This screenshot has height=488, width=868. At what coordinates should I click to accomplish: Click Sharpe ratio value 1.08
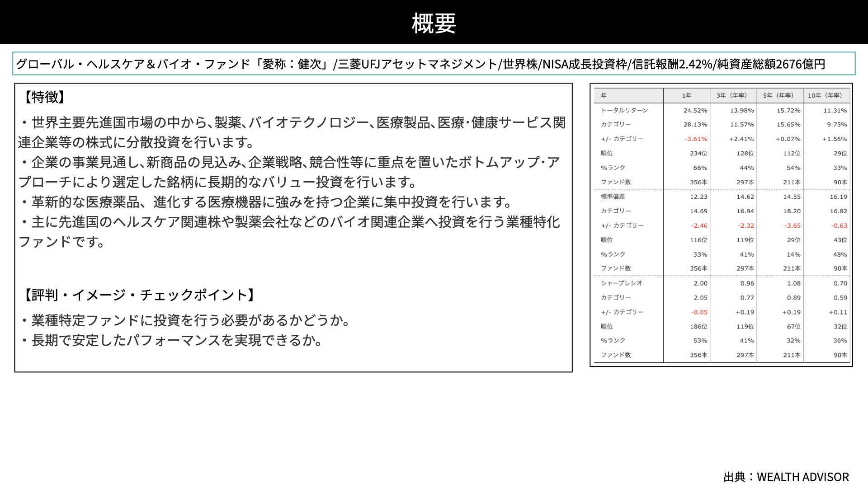tap(793, 283)
